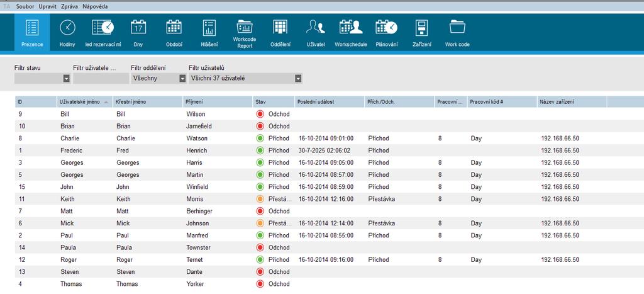This screenshot has height=294, width=644.
Task: Select the cell 30-7-2025 02:06:02
Action: [324, 150]
